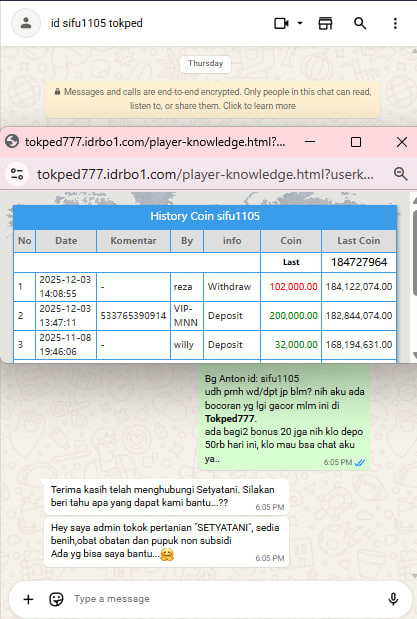Click the Last Coin column header
417x619 pixels.
(359, 240)
